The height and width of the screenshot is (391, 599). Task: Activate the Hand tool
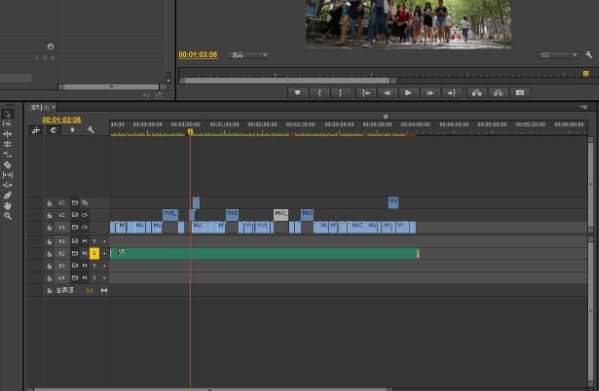click(x=8, y=206)
